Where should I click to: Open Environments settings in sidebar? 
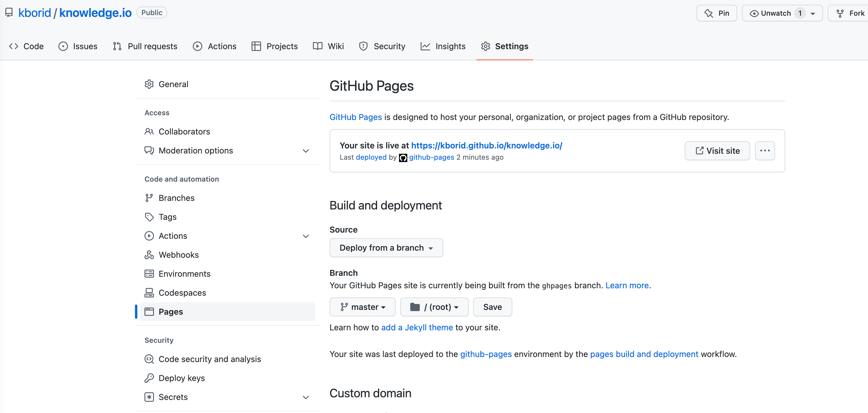tap(184, 274)
